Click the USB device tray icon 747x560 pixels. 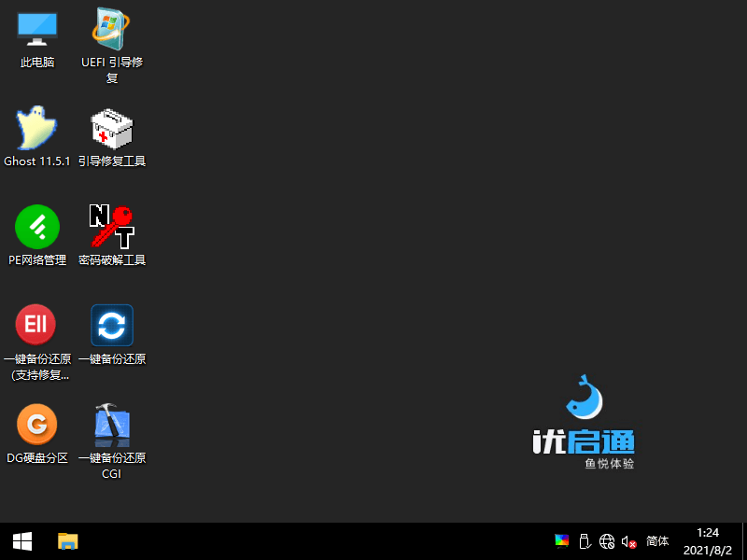point(585,541)
